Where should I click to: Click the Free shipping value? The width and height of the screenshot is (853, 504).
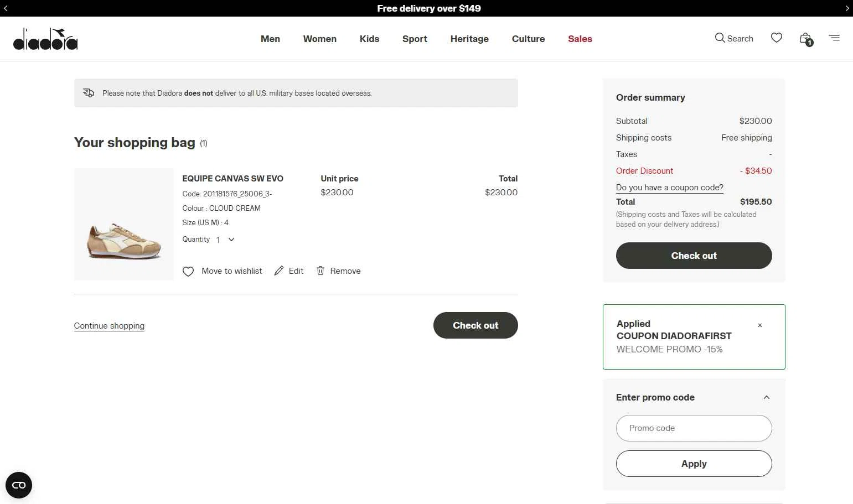click(x=747, y=138)
